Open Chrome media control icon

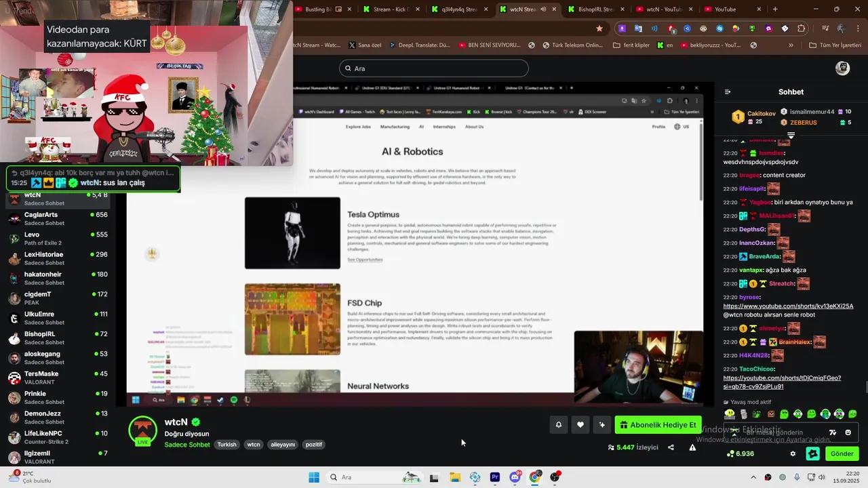click(x=825, y=28)
